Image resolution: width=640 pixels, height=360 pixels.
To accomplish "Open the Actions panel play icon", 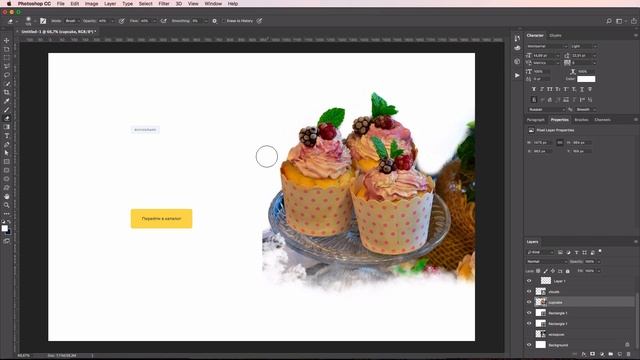I will click(x=517, y=76).
